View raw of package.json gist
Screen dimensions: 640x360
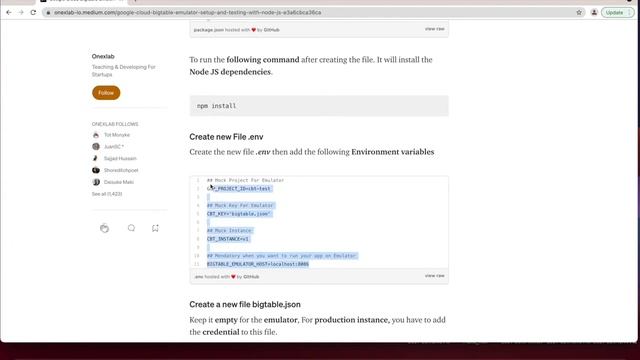(435, 29)
